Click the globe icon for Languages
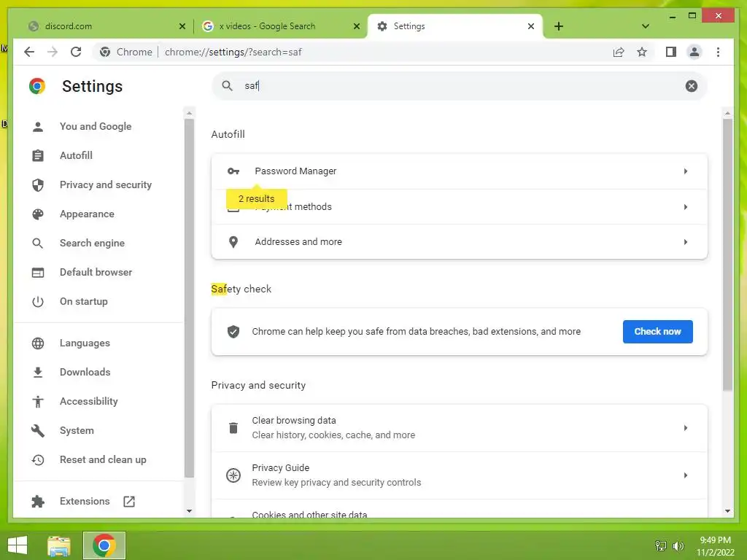Viewport: 747px width, 560px height. pyautogui.click(x=38, y=343)
